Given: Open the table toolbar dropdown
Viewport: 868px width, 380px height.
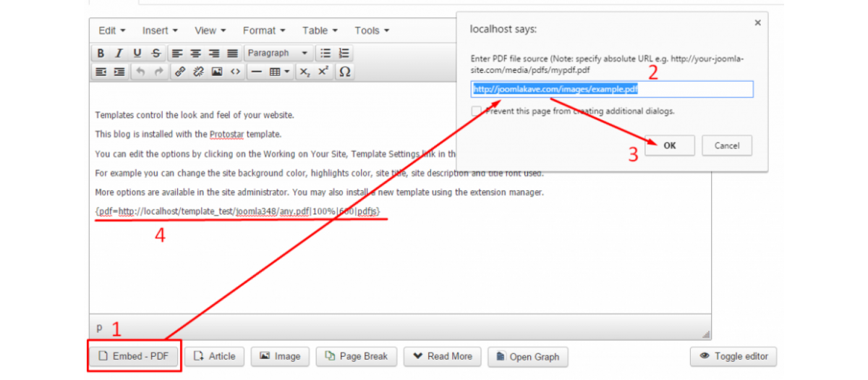Looking at the screenshot, I should click(280, 72).
